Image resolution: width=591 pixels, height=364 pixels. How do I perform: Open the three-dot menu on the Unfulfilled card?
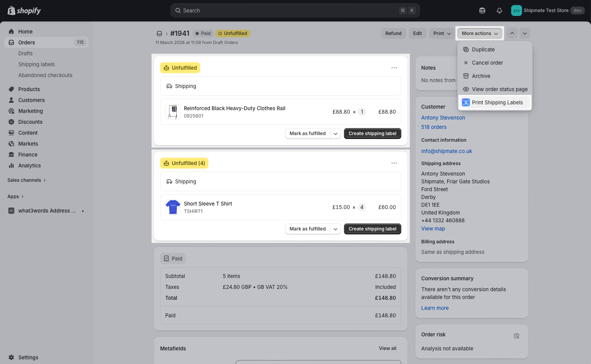pyautogui.click(x=394, y=67)
